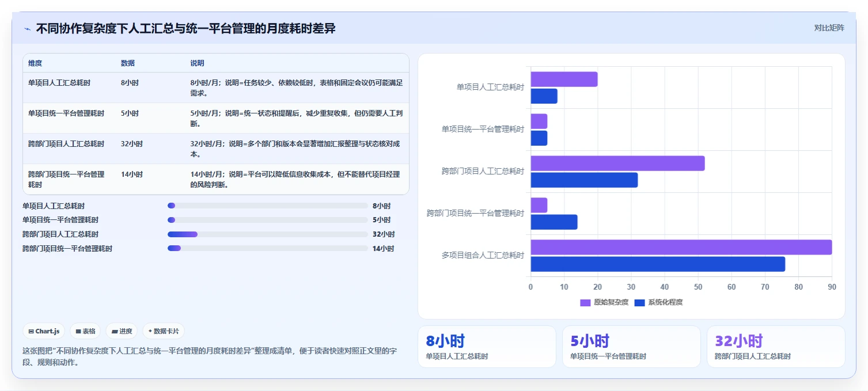Click table row name 跨部门项目统一平台管理耗时

tap(67, 180)
